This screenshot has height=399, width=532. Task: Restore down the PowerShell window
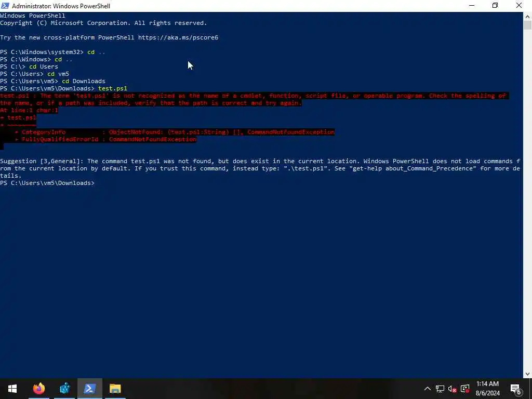(x=495, y=6)
